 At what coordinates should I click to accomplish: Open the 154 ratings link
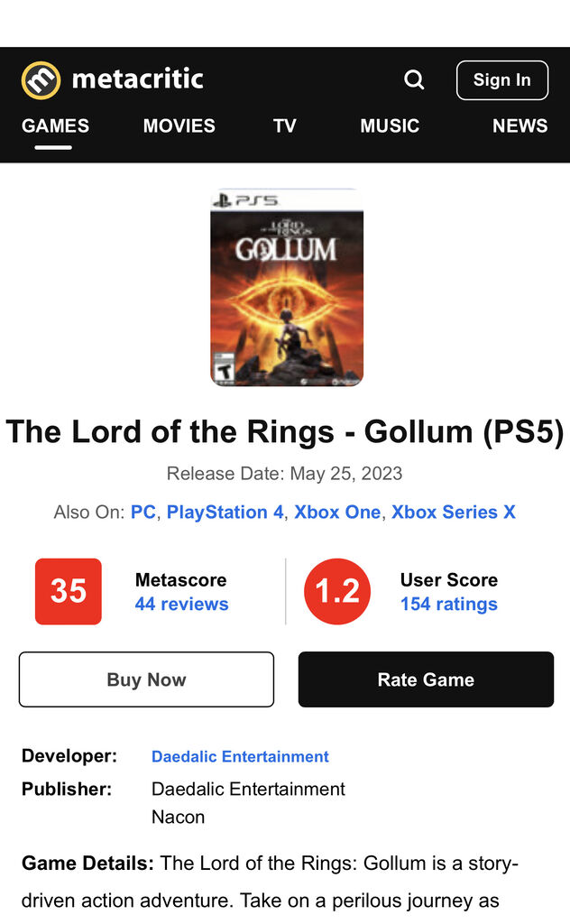(448, 604)
